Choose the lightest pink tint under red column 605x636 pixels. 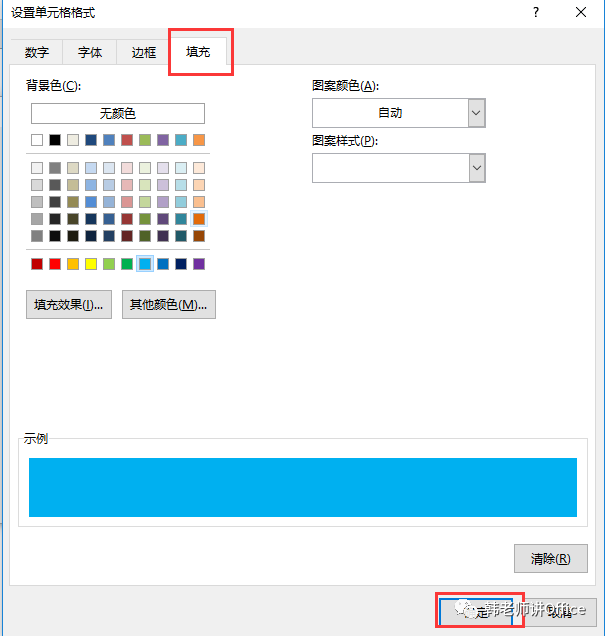tap(127, 168)
